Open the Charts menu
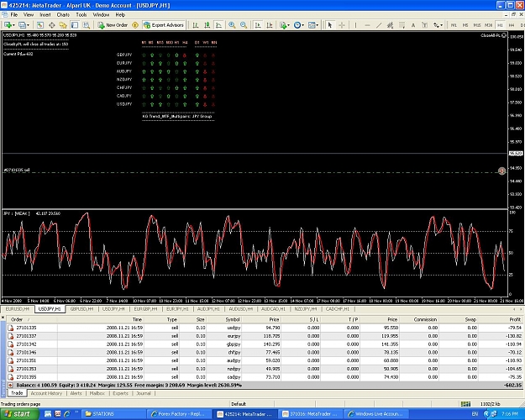525x420 pixels. tap(63, 15)
